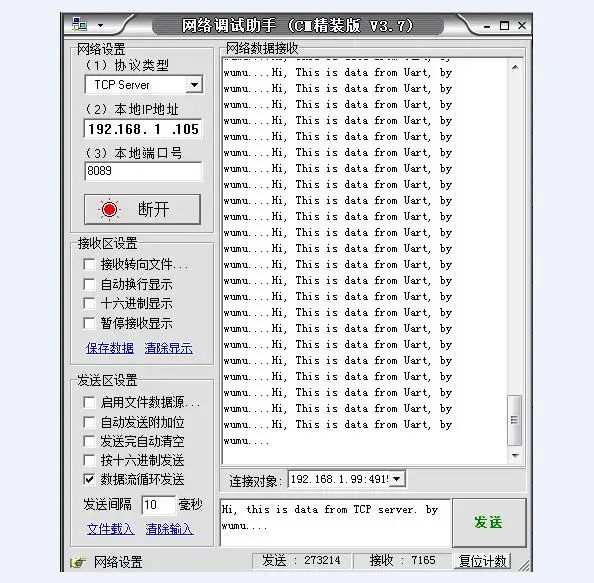Maximize the network debug assistant window

pos(504,26)
